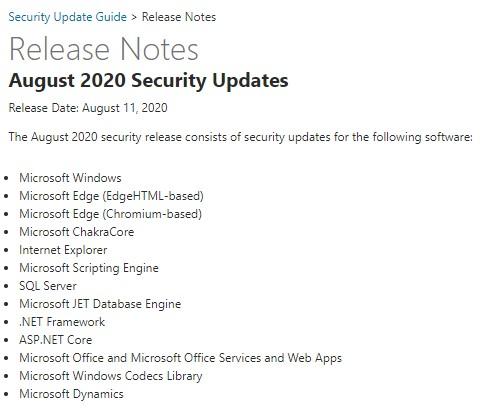Select the Microsoft Edge (Chromium-based) entry
Image resolution: width=490 pixels, height=409 pixels.
pyautogui.click(x=110, y=214)
